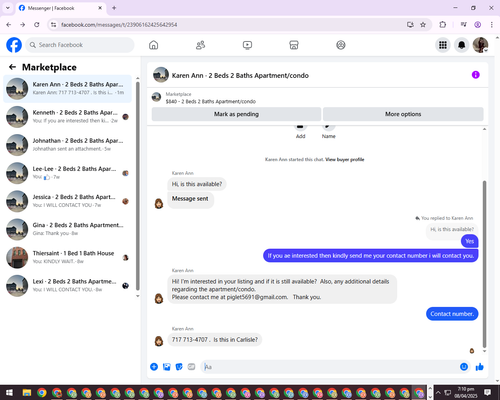500x400 pixels.
Task: Open Windows Start menu
Action: tap(9, 392)
